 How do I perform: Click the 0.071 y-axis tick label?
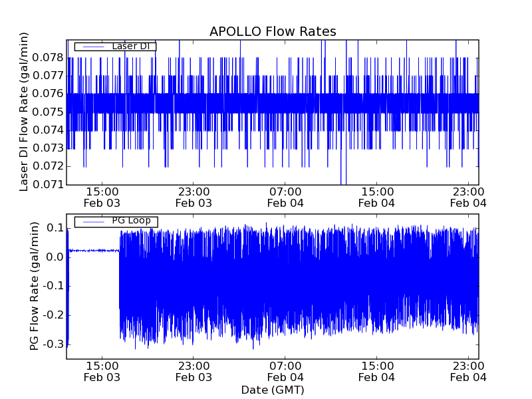point(48,185)
